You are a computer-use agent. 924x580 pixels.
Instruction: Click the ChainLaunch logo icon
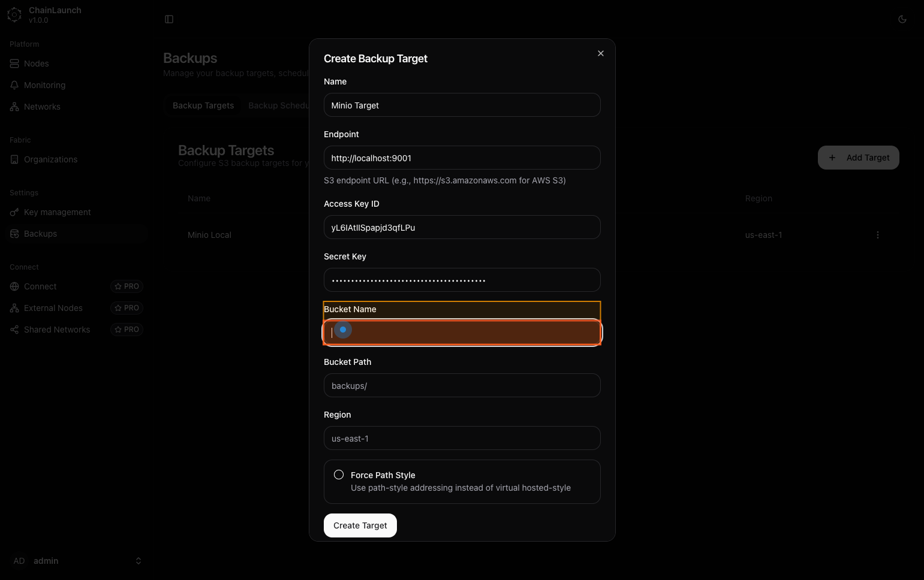[14, 15]
